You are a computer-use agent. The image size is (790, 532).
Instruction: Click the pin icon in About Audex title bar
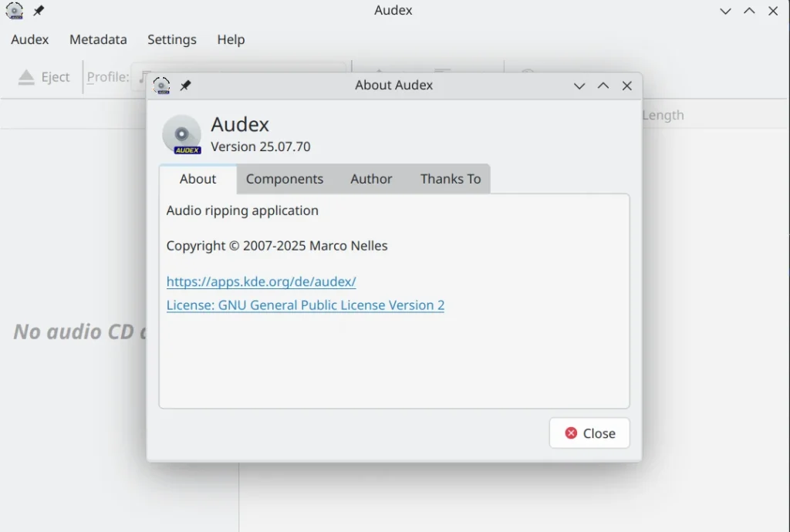[185, 85]
